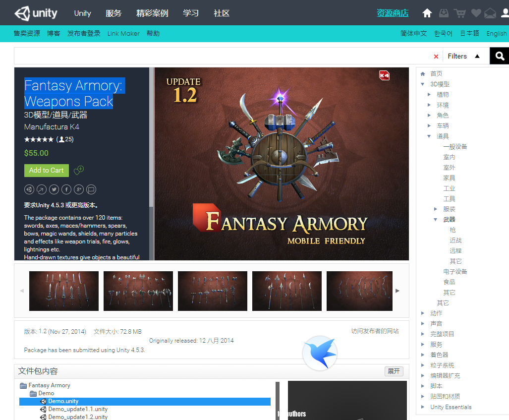The height and width of the screenshot is (420, 509).
Task: Click the 展开 expand button
Action: pos(394,371)
